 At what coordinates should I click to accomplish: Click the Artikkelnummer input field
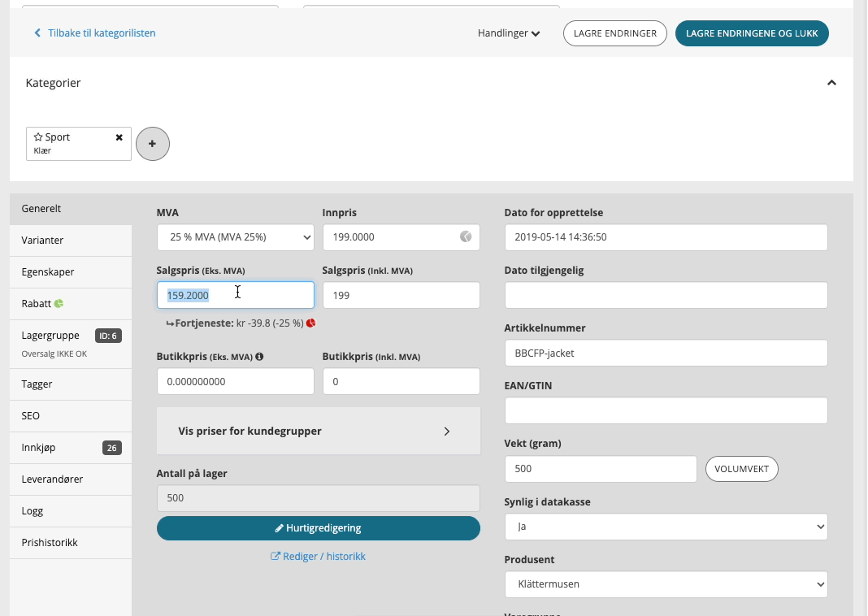point(666,353)
